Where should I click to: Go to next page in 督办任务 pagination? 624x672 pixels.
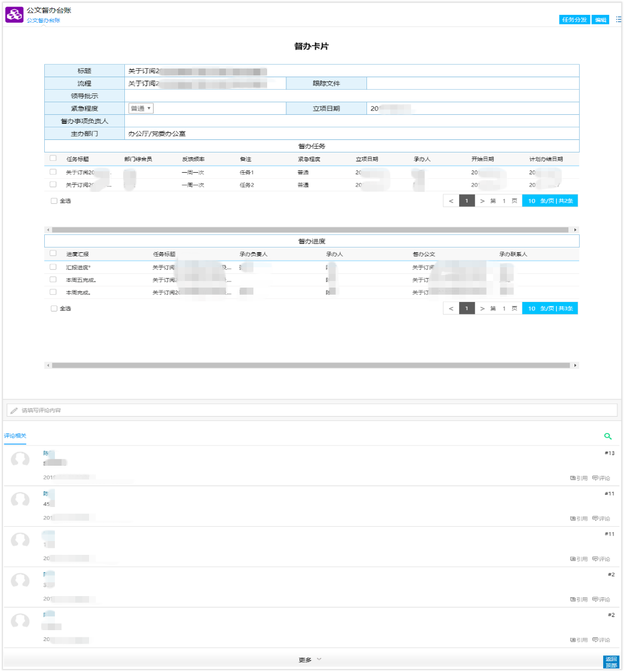[x=482, y=201]
